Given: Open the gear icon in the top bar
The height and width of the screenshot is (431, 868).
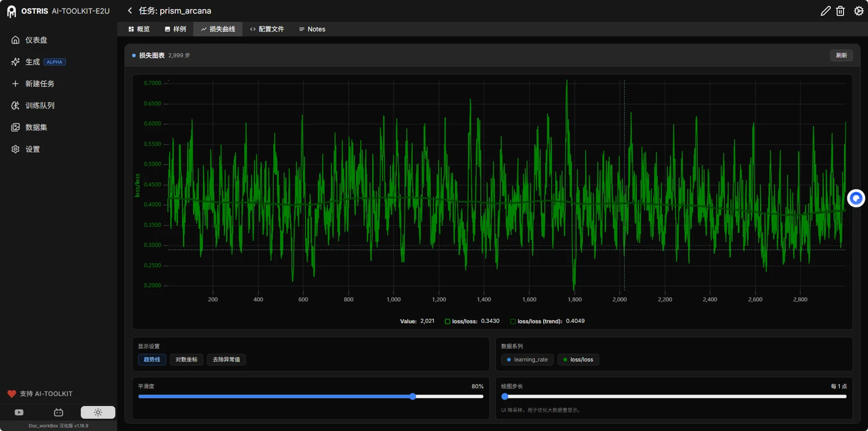Looking at the screenshot, I should pos(859,11).
